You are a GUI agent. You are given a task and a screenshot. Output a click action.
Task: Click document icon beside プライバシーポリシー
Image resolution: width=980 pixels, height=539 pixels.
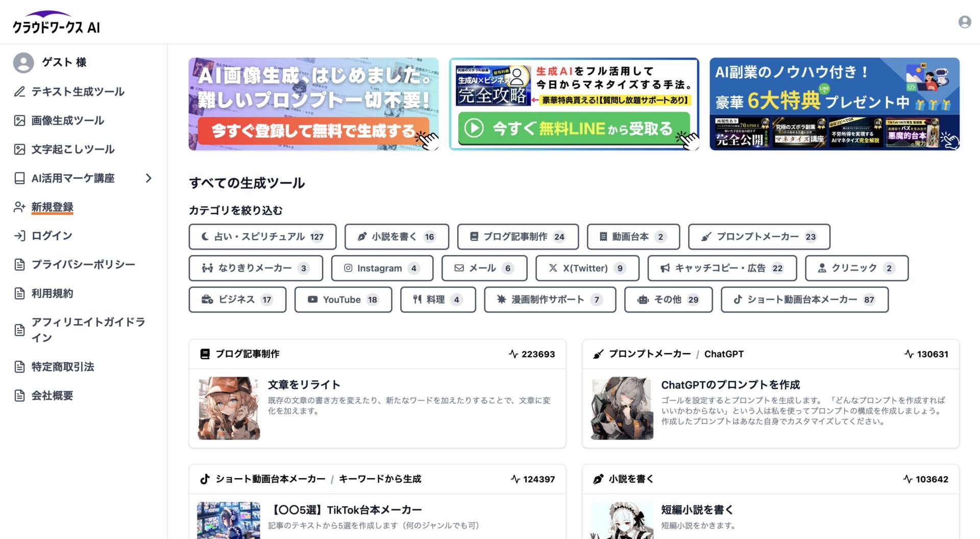(x=19, y=264)
